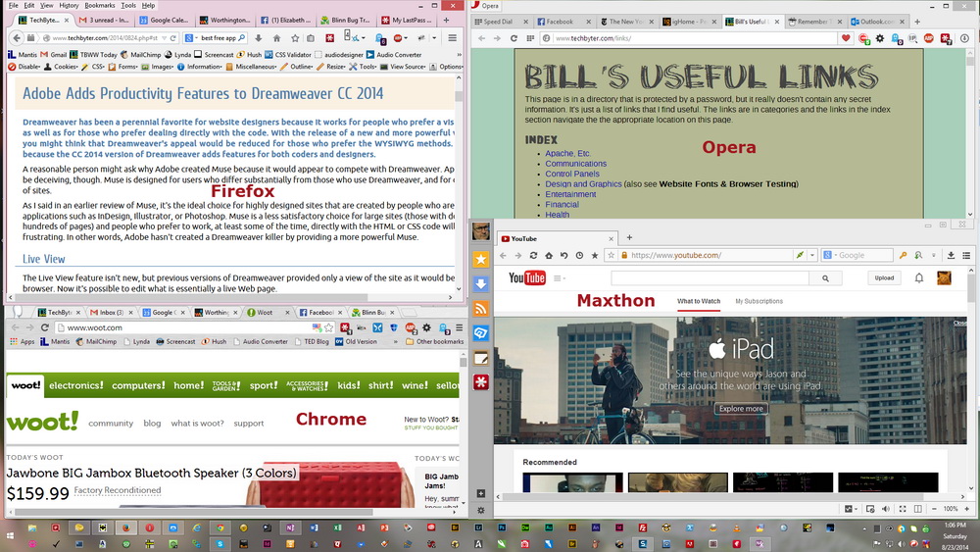Click Chrome settings gear extension icon
The height and width of the screenshot is (552, 980).
pos(427,327)
